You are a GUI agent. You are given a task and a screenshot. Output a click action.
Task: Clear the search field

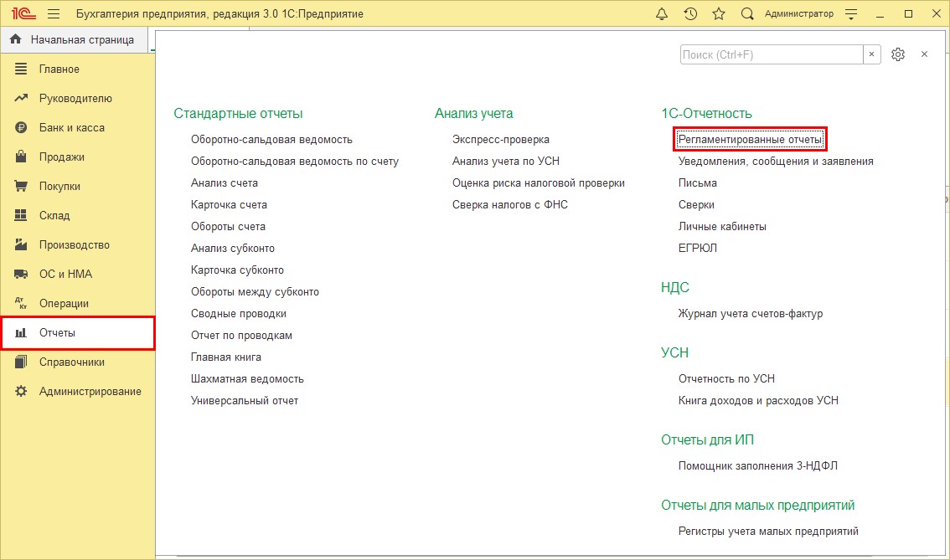coord(871,54)
